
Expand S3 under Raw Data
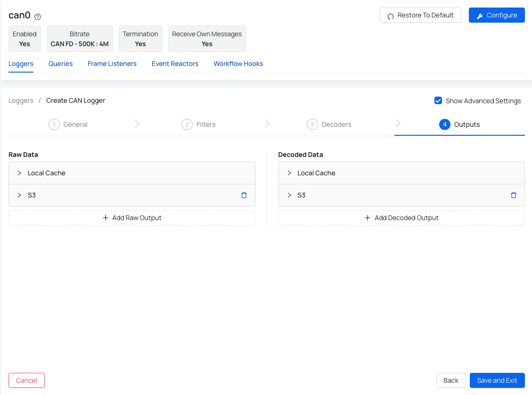[19, 195]
